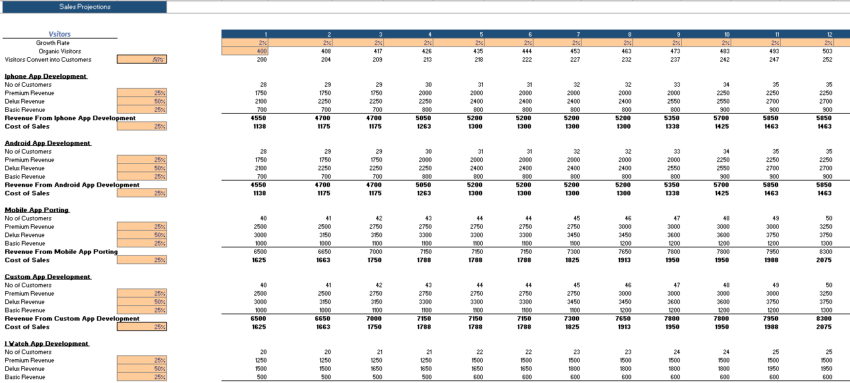Select Mobile App Porting cost 2075 cell
The image size is (850, 383).
(825, 260)
